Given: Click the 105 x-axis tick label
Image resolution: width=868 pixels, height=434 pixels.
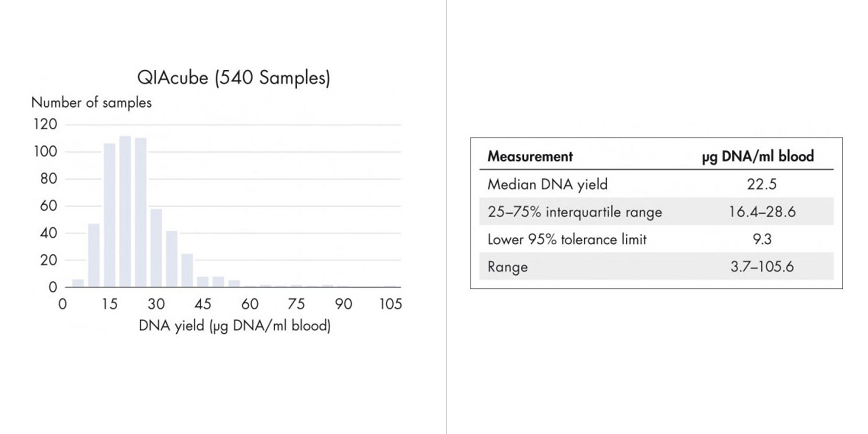Looking at the screenshot, I should tap(390, 304).
